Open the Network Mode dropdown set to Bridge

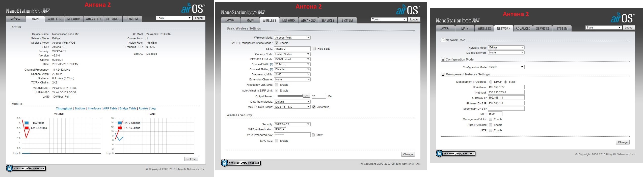(x=506, y=47)
